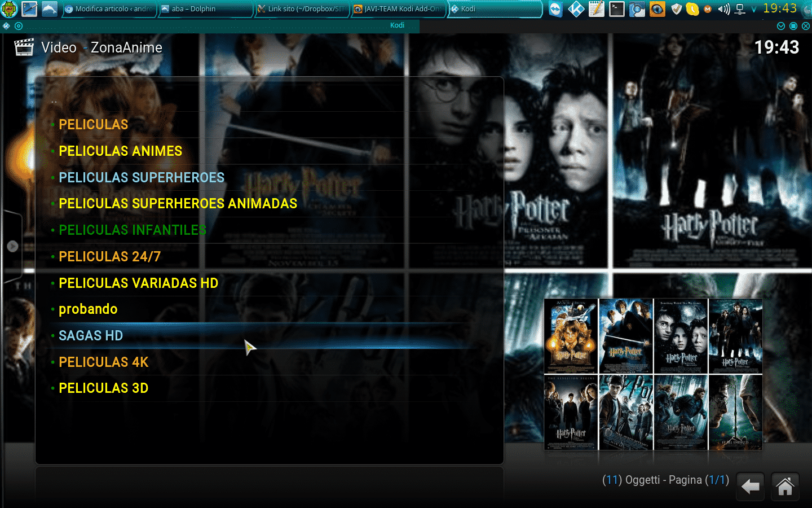
Task: Close the Kodi window
Action: [x=806, y=26]
